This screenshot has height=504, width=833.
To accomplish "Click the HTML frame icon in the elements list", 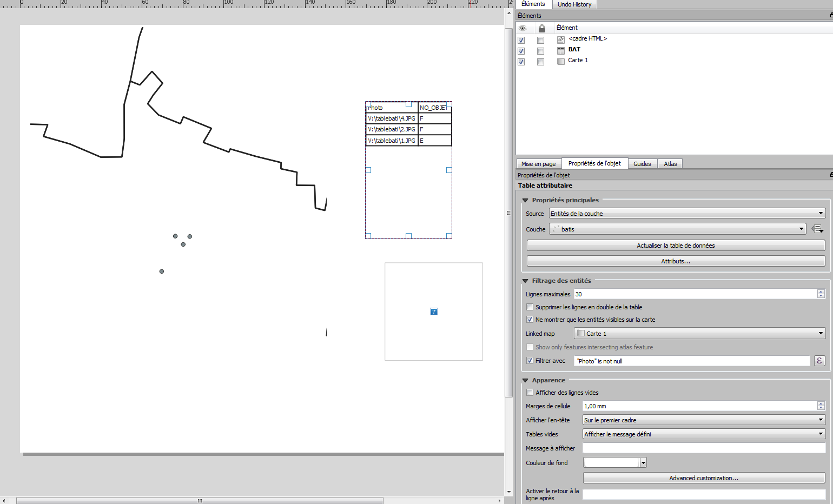I will point(561,39).
